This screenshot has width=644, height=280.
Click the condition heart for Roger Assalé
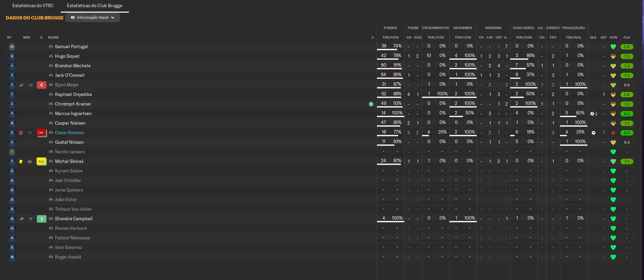click(613, 257)
